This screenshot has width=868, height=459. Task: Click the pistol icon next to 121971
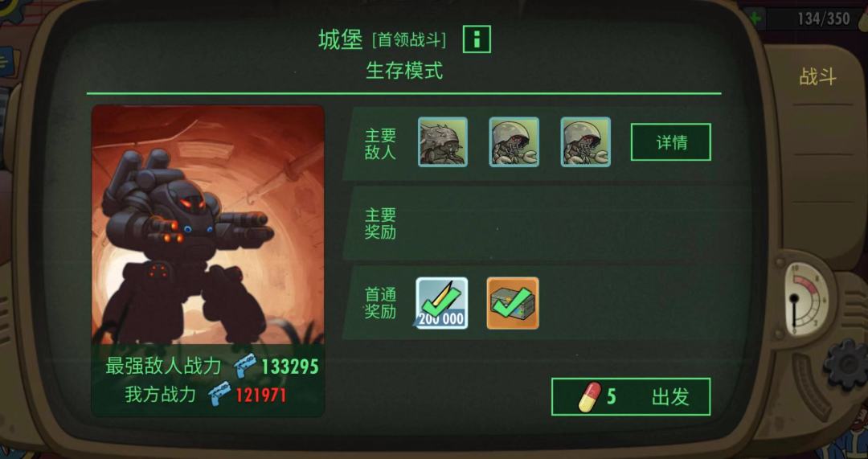[x=219, y=395]
